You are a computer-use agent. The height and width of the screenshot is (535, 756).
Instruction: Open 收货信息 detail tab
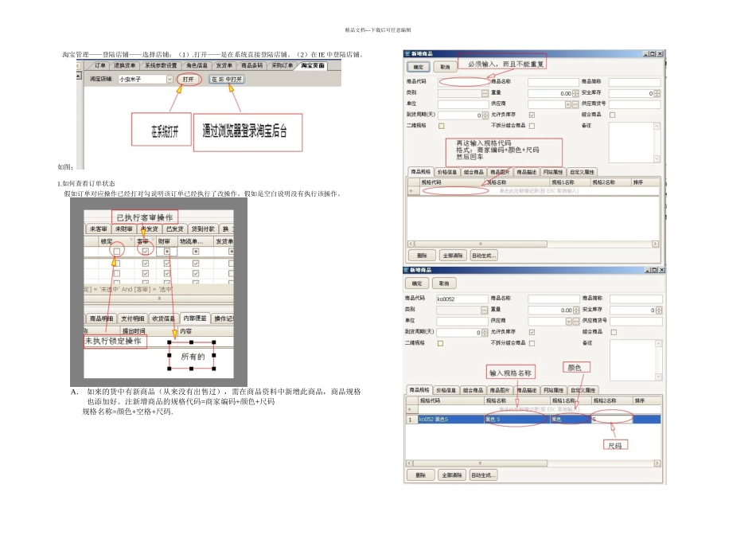pos(163,318)
